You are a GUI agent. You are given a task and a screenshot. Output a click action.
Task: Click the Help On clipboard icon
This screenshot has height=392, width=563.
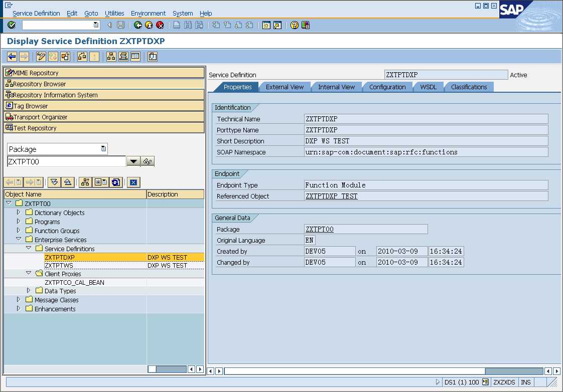(x=153, y=56)
